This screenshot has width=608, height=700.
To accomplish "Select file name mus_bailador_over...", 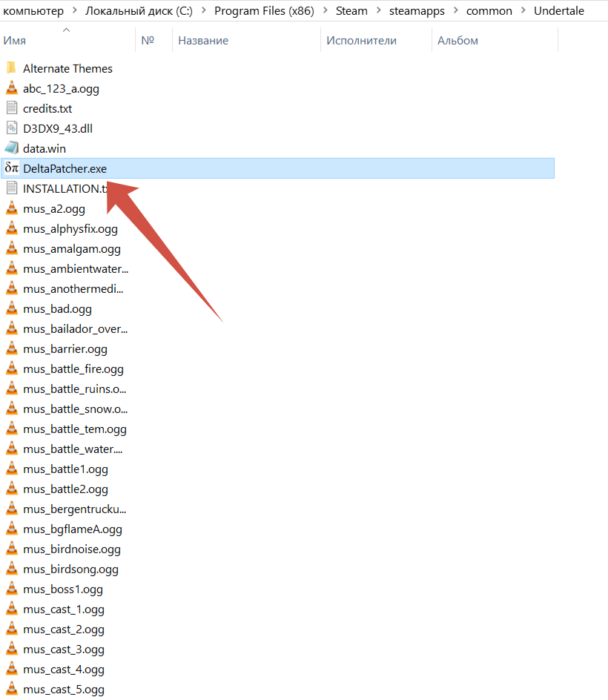I will pos(76,329).
